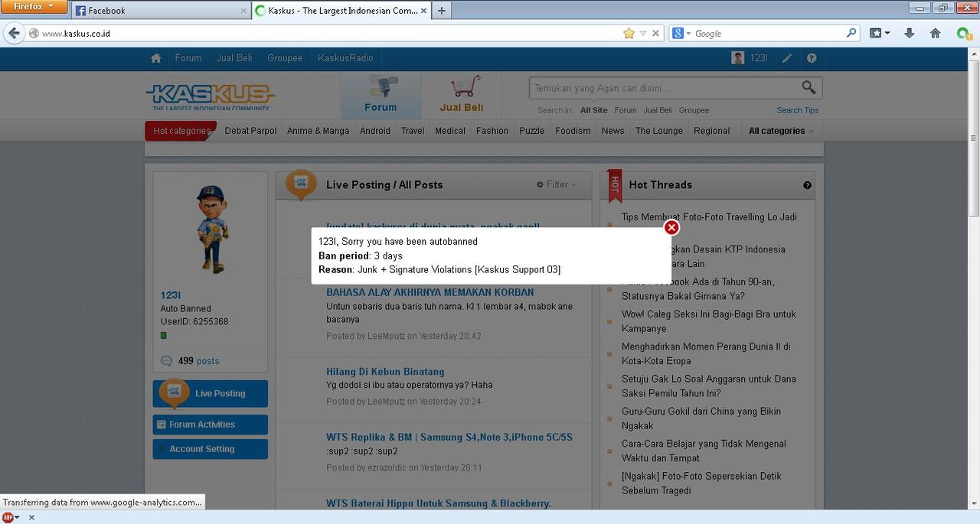Open the Firefox bookmarks menu icon
The width and height of the screenshot is (980, 524).
pos(879,34)
